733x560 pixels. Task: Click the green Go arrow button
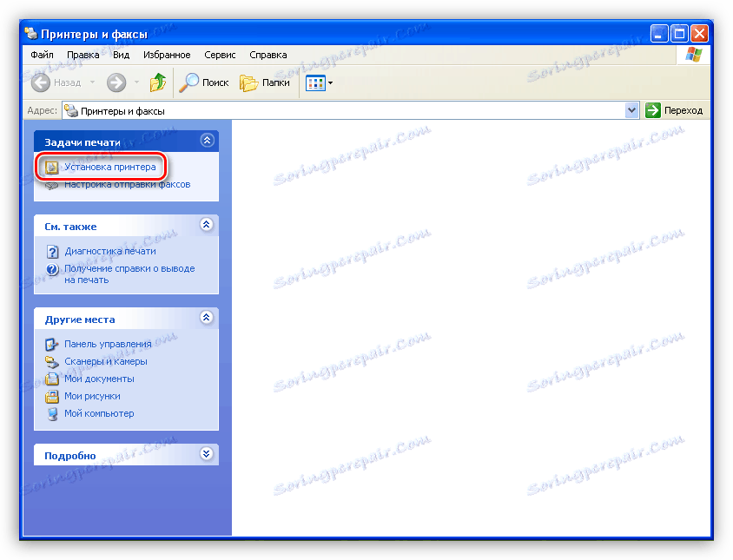click(x=652, y=111)
